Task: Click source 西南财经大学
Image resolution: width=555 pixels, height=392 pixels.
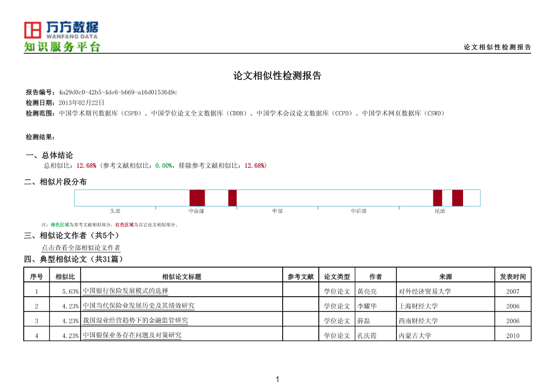Action: pos(419,321)
